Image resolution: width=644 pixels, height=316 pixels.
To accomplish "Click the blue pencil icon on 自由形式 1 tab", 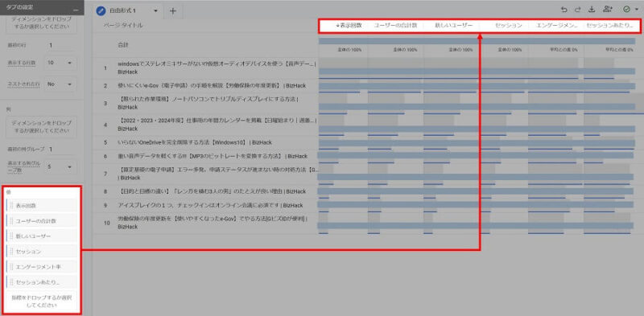I will click(x=101, y=10).
